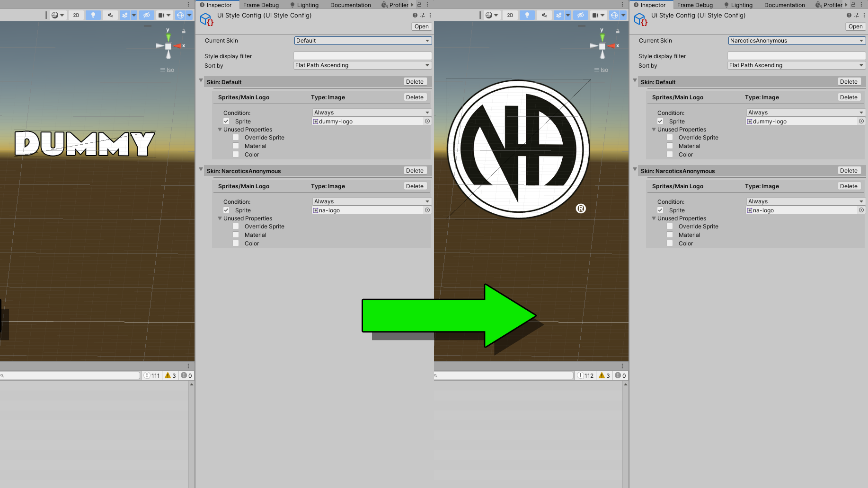Click green Y axis cone on DUMMY scene gizmo
Viewport: 868px width, 488px height.
168,37
